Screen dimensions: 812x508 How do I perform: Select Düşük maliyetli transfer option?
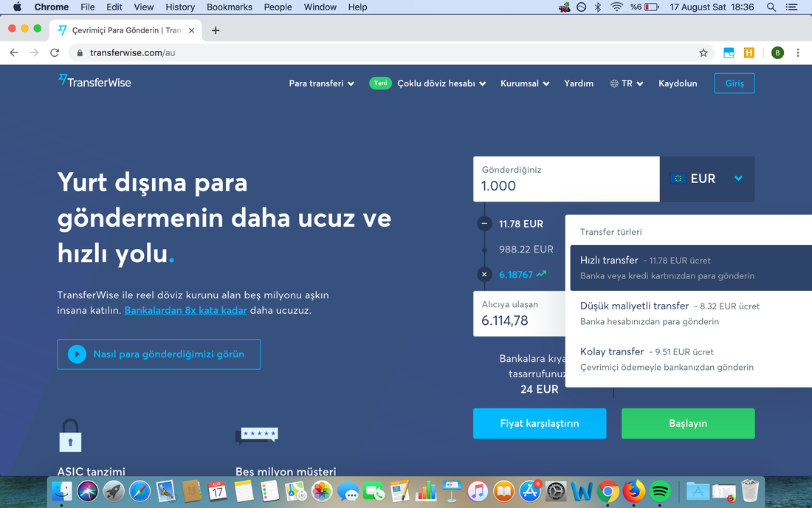coord(691,313)
